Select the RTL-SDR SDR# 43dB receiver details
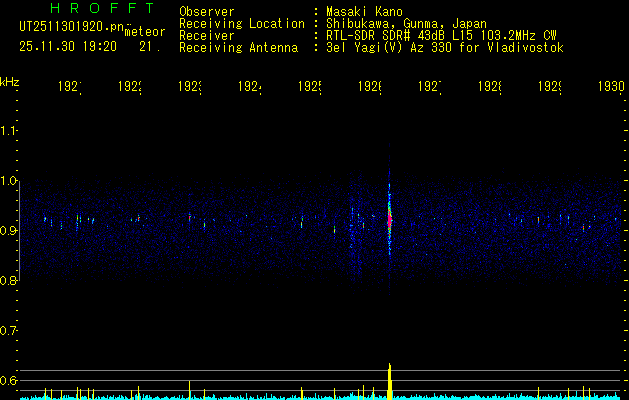This screenshot has width=629, height=400. [x=441, y=36]
